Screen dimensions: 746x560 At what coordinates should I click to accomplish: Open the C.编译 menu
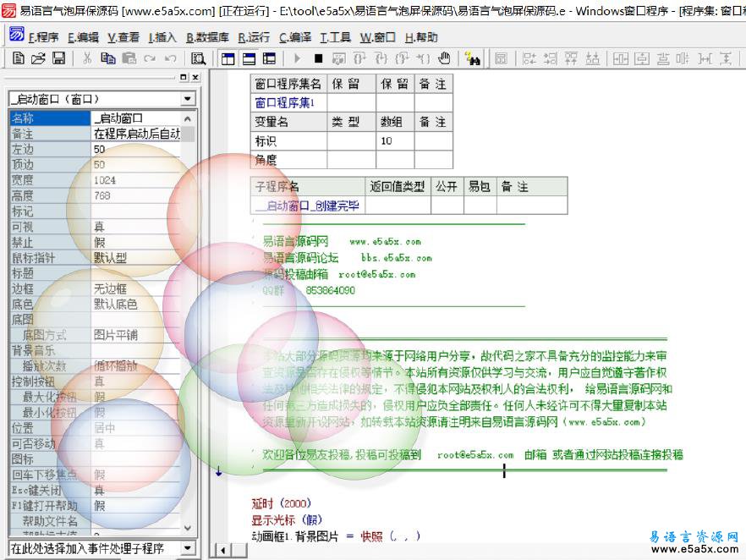(295, 37)
